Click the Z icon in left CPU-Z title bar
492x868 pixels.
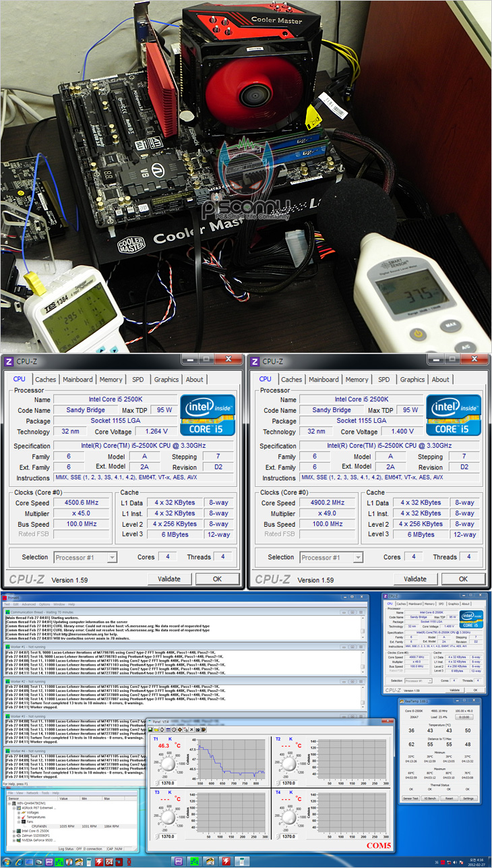[x=9, y=361]
